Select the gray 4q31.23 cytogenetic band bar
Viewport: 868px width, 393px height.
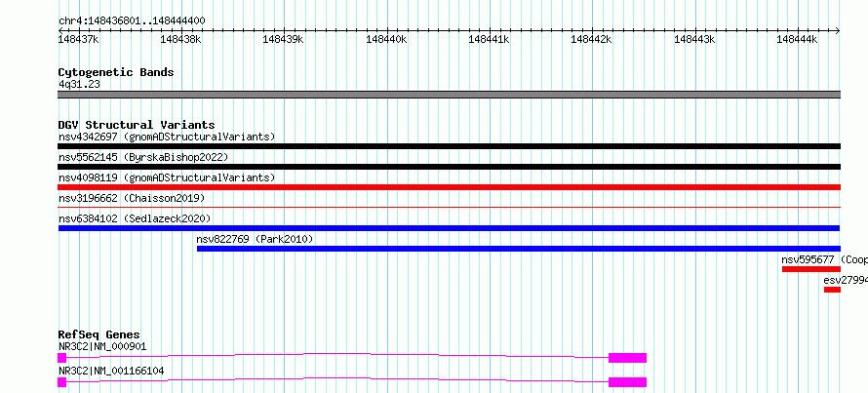(449, 95)
